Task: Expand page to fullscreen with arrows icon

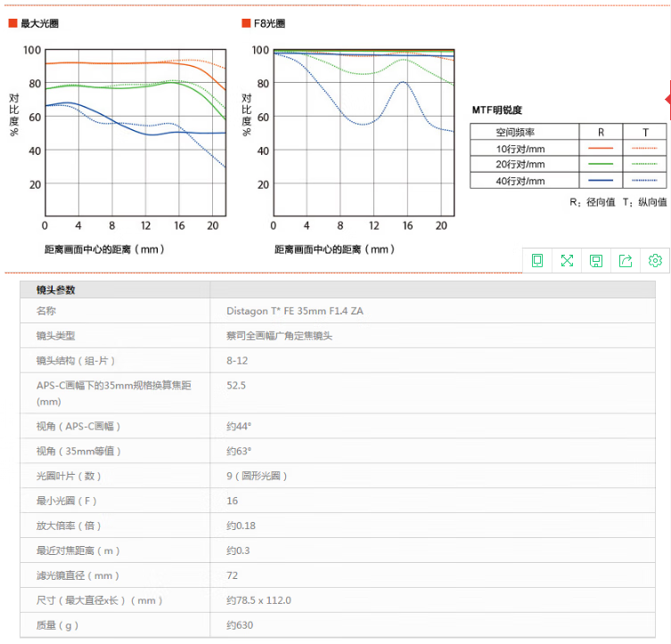Action: 567,260
